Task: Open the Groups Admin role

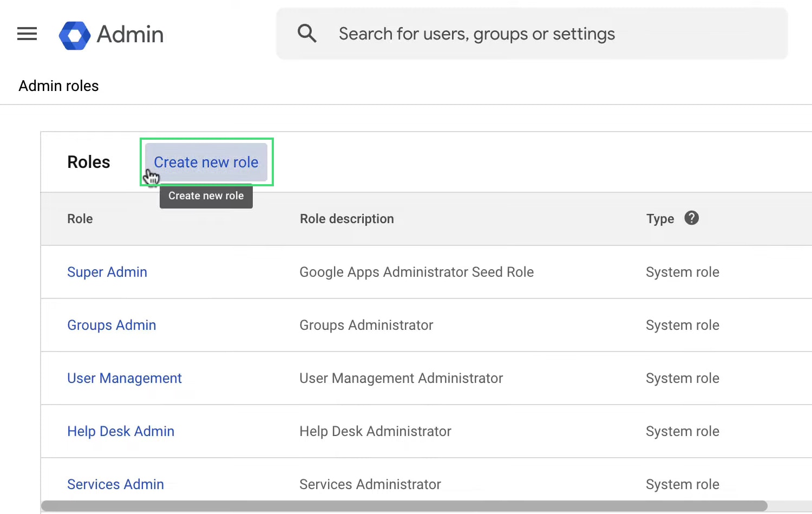Action: tap(112, 325)
